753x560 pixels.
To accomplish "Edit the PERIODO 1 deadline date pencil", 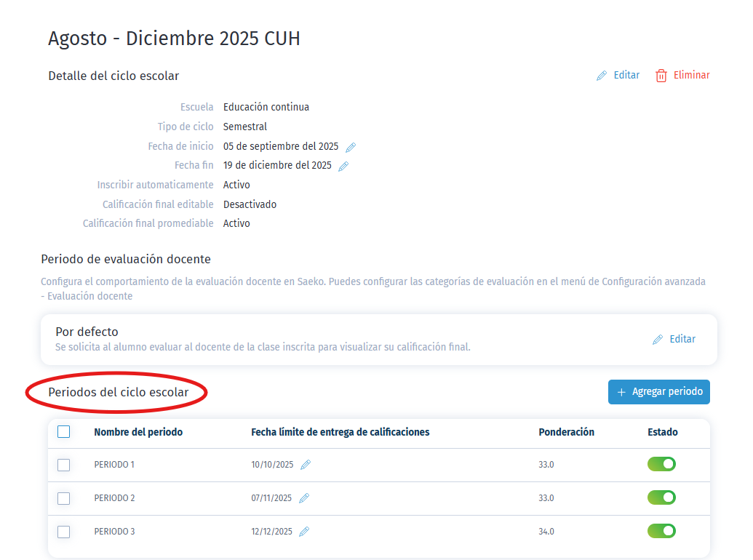I will 306,465.
